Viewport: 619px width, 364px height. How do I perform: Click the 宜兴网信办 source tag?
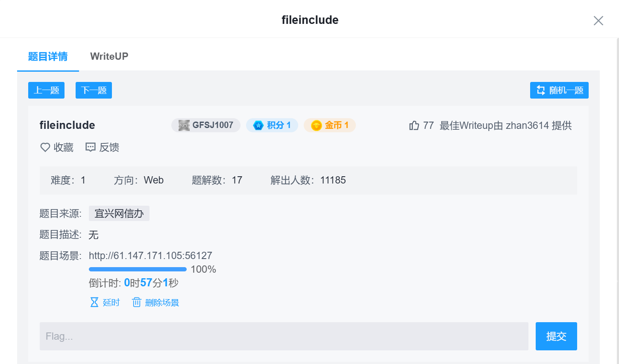pyautogui.click(x=119, y=213)
